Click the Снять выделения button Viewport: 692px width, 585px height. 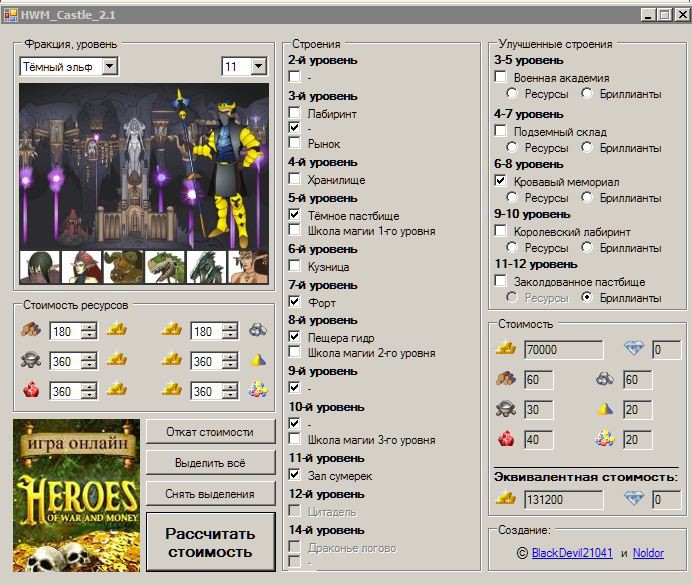coord(211,494)
